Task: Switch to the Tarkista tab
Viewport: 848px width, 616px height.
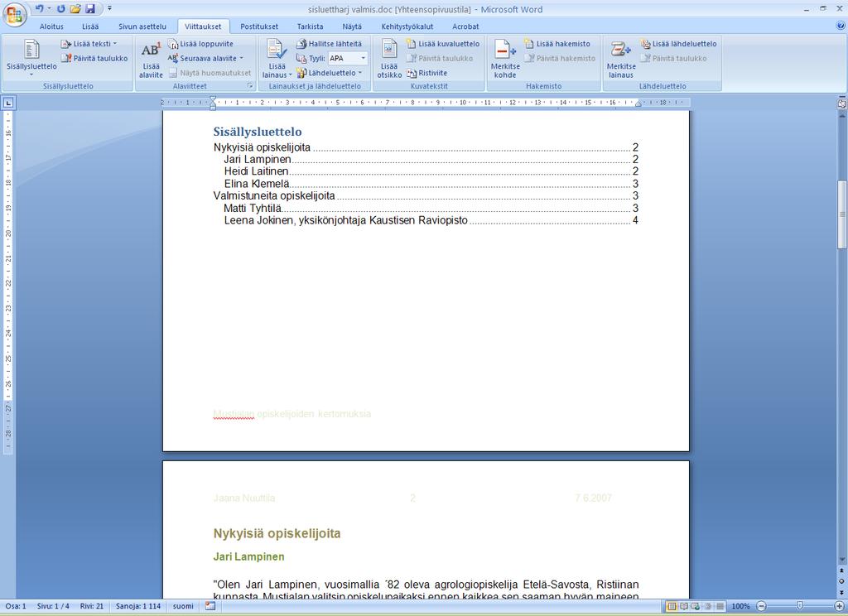Action: point(310,26)
